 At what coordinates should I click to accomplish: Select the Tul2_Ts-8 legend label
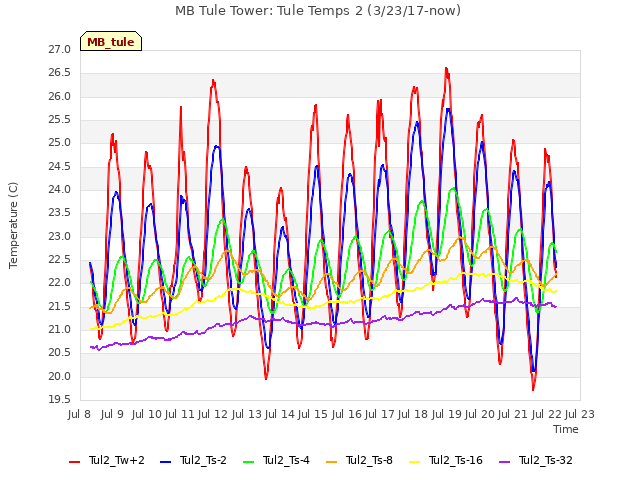369,460
